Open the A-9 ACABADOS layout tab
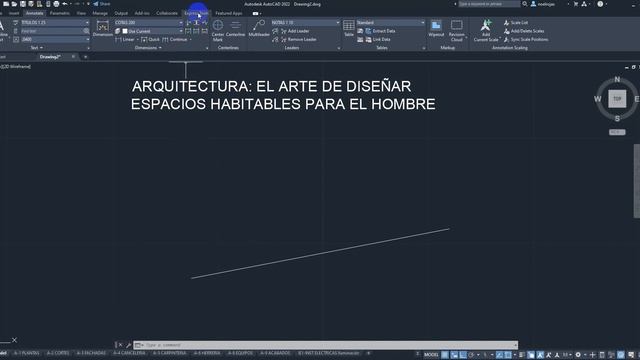 [x=275, y=353]
